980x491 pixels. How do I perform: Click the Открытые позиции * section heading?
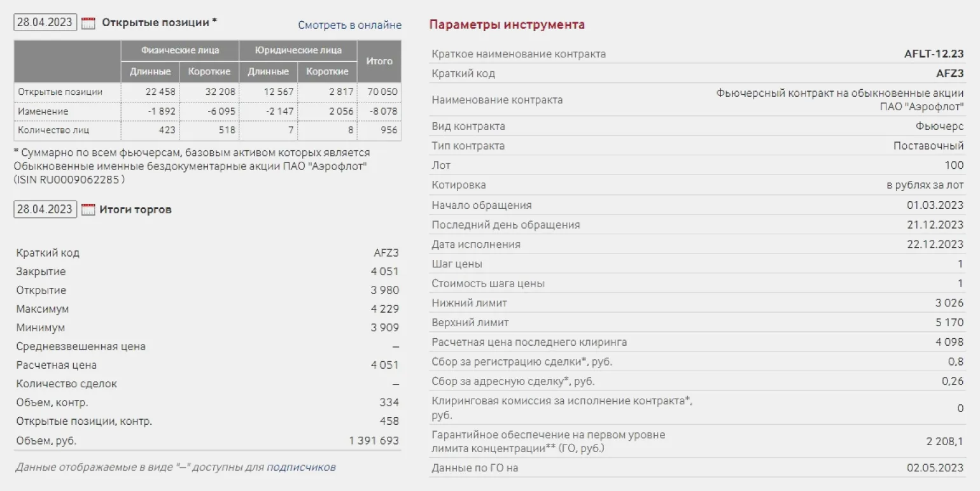(x=159, y=23)
